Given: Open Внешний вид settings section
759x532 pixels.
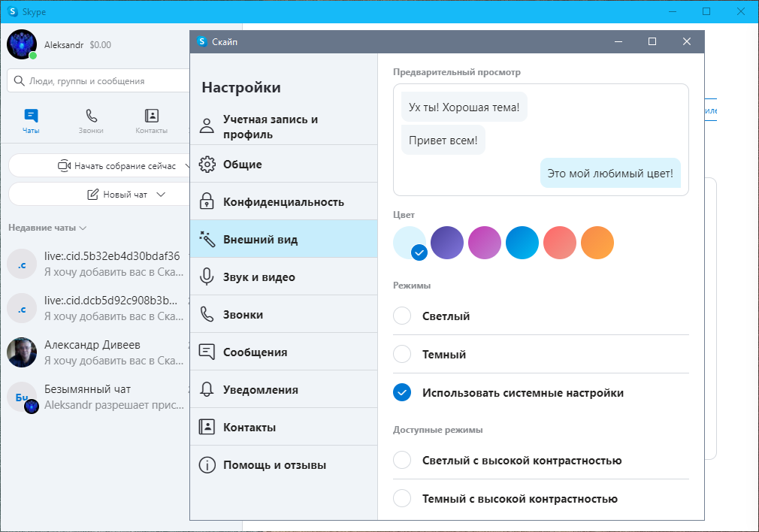Looking at the screenshot, I should [x=283, y=239].
